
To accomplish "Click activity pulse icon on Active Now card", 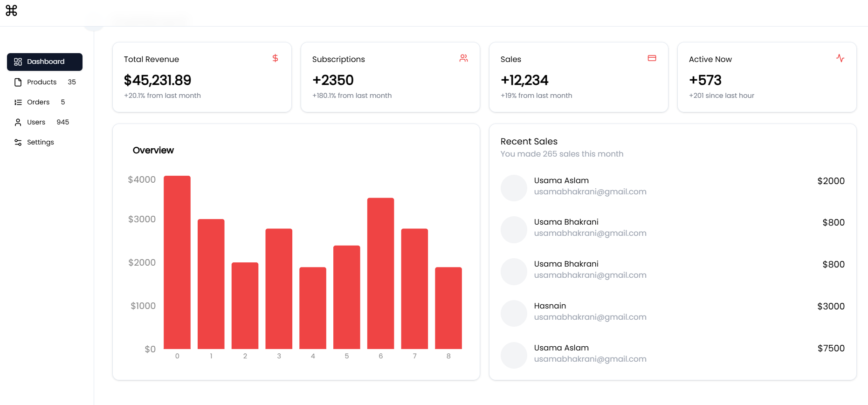I will click(840, 58).
